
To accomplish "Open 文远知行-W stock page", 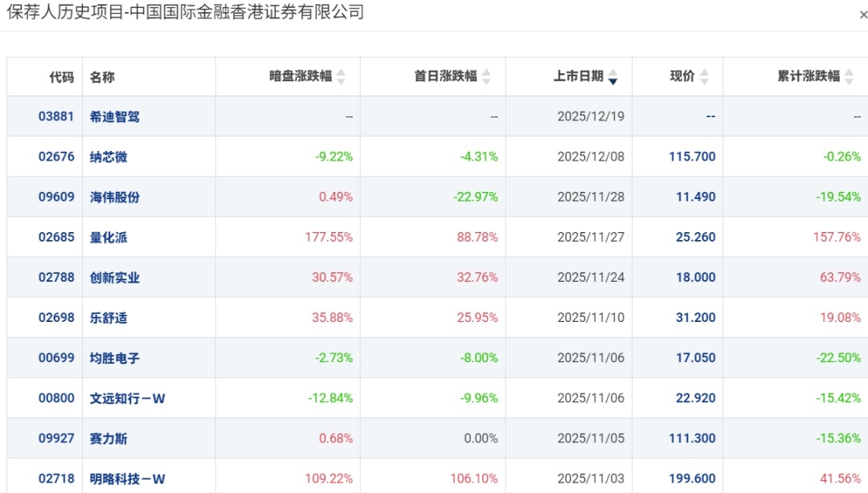I will 127,397.
